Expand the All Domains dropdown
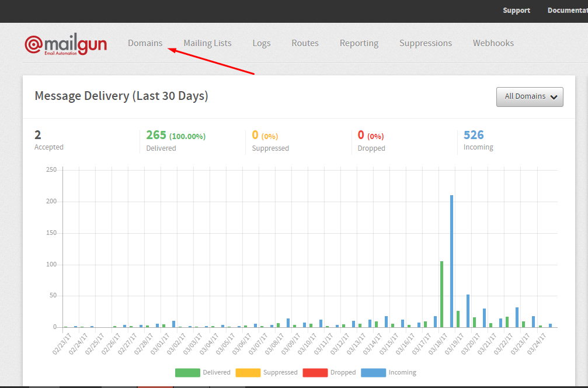The image size is (588, 388). [x=529, y=97]
